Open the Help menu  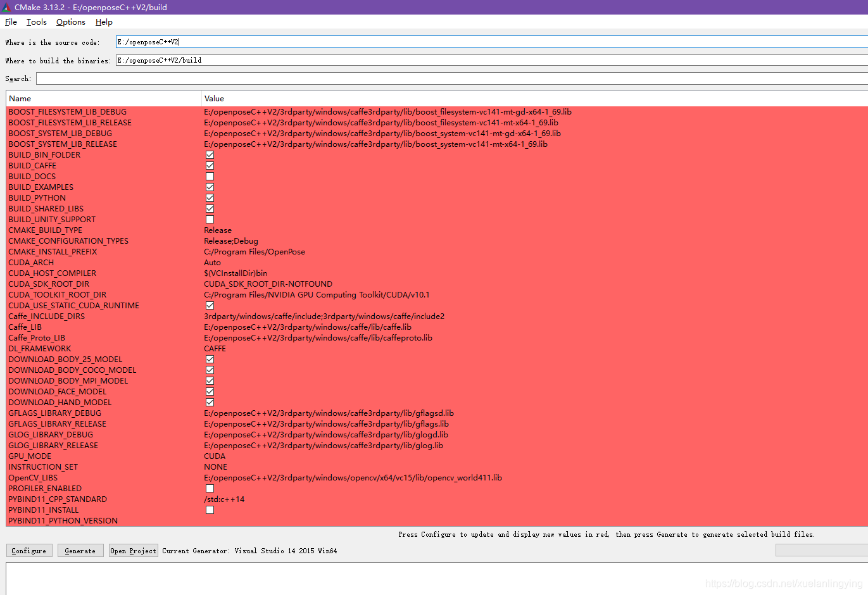point(104,22)
